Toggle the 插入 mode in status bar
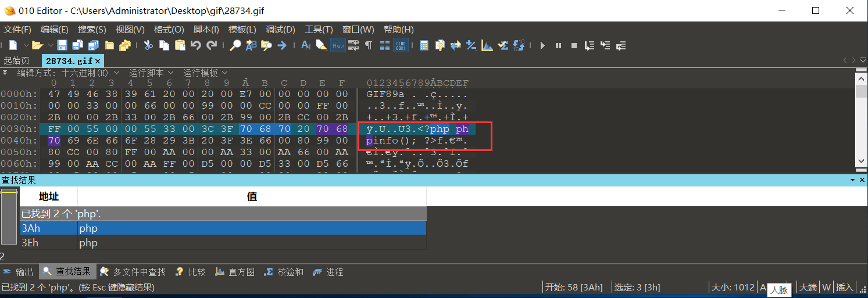868x298 pixels. [844, 288]
